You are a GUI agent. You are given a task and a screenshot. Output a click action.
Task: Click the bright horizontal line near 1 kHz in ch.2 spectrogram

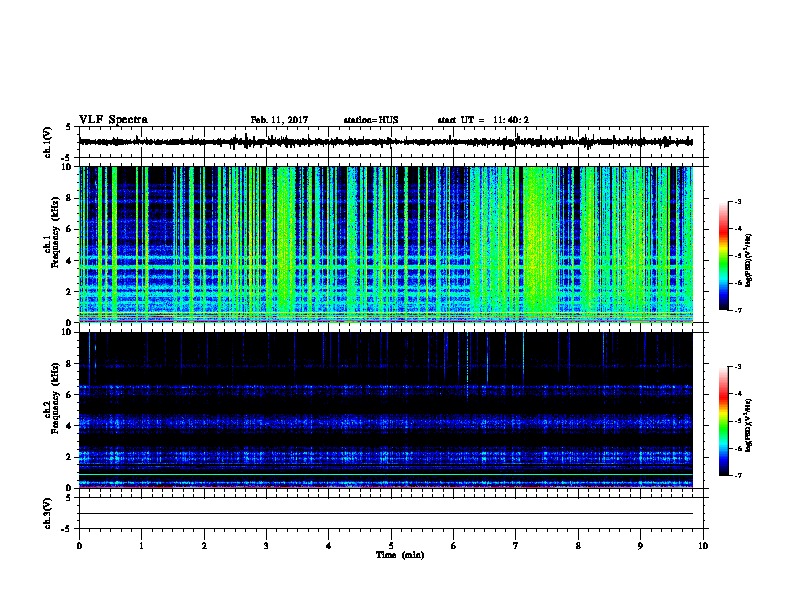pyautogui.click(x=386, y=474)
